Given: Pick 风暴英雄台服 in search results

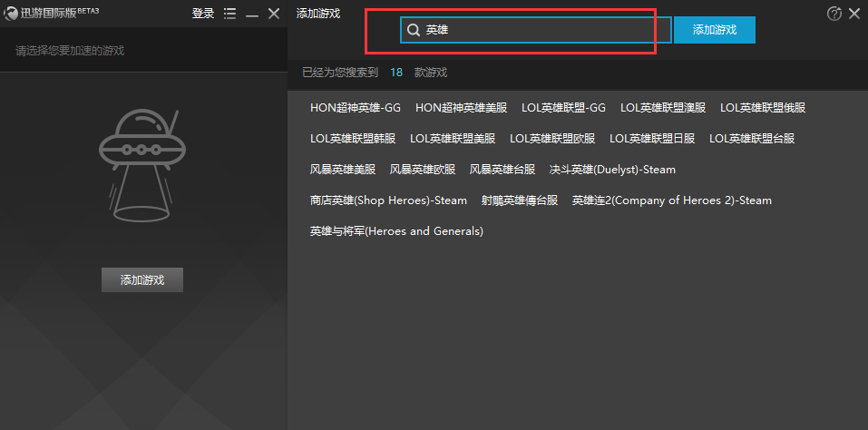Looking at the screenshot, I should pos(502,170).
